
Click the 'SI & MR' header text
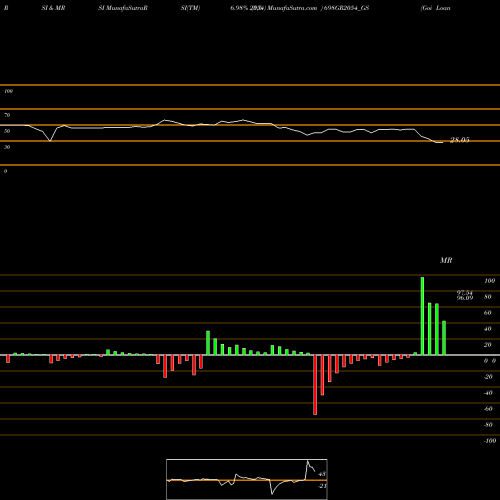point(53,8)
